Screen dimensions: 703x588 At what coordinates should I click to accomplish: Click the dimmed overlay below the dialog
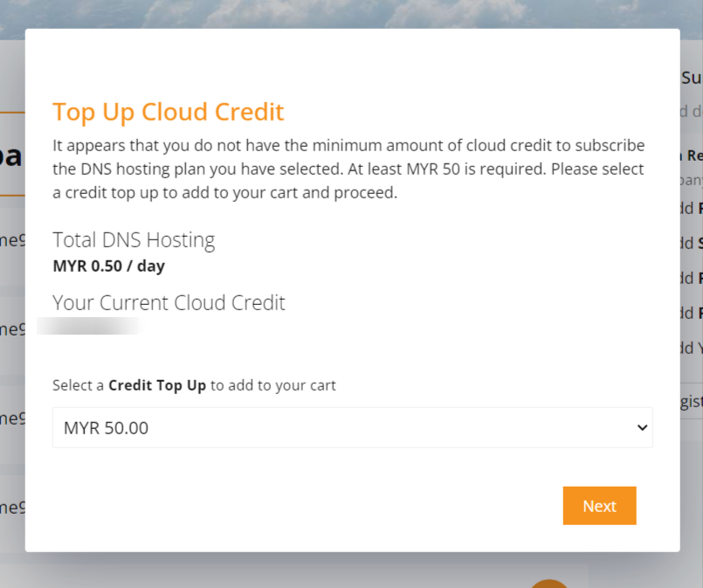269,571
